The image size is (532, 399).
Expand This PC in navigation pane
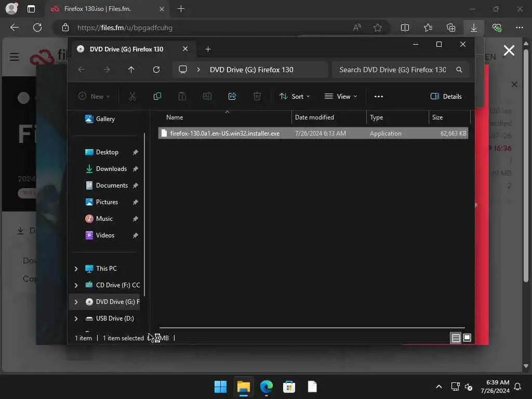[x=76, y=269]
